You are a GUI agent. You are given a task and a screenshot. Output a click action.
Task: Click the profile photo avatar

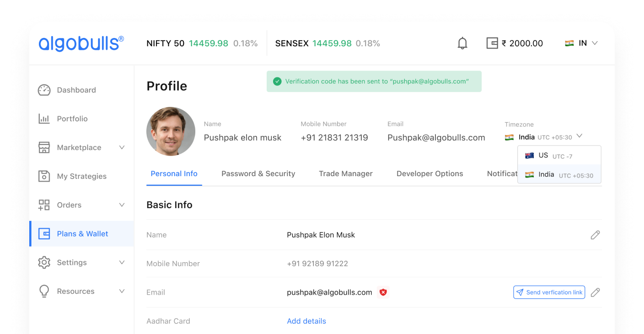(171, 132)
